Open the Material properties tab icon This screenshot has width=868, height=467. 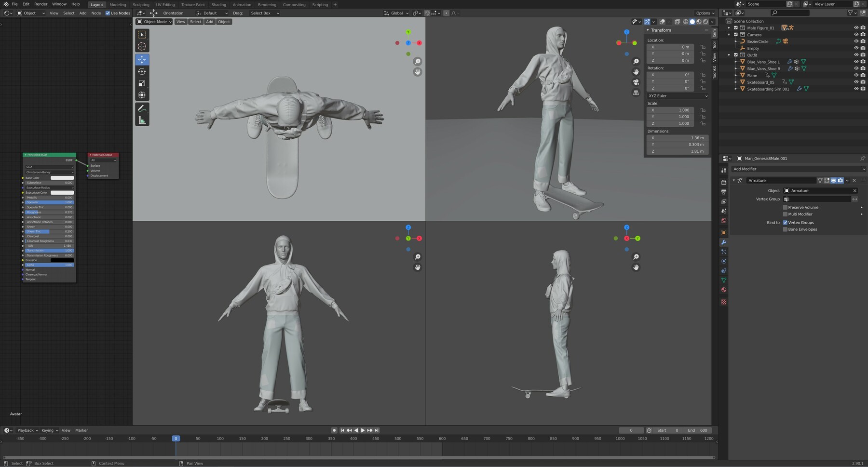(723, 290)
